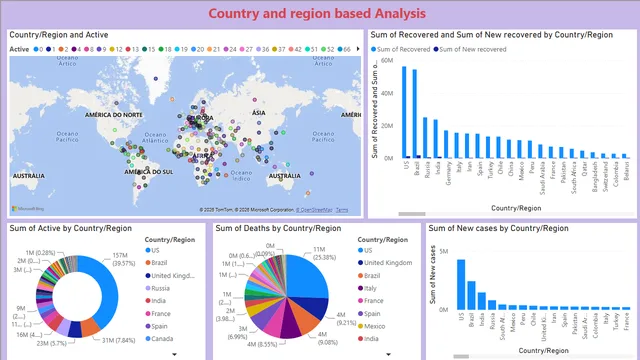Select France in Sum of Deaths legend

[x=371, y=301]
